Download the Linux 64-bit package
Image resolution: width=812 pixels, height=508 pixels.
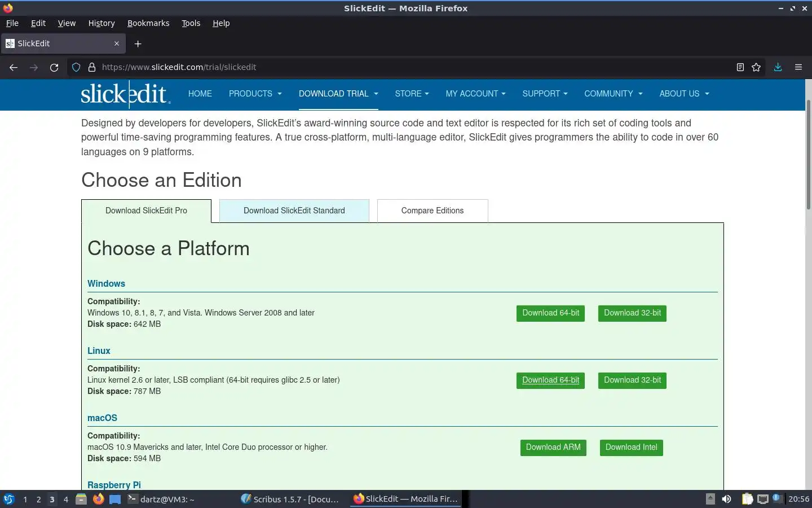(x=550, y=380)
